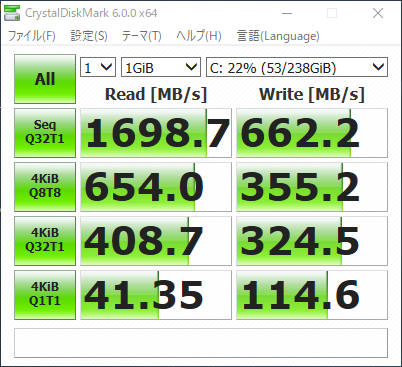Start the 4KiB Q32T1 test
402x367 pixels.
(45, 241)
